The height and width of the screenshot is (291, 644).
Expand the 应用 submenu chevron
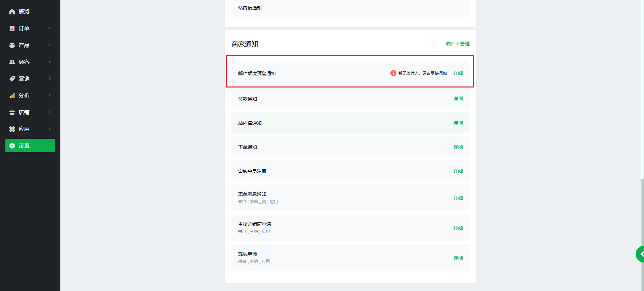click(50, 129)
